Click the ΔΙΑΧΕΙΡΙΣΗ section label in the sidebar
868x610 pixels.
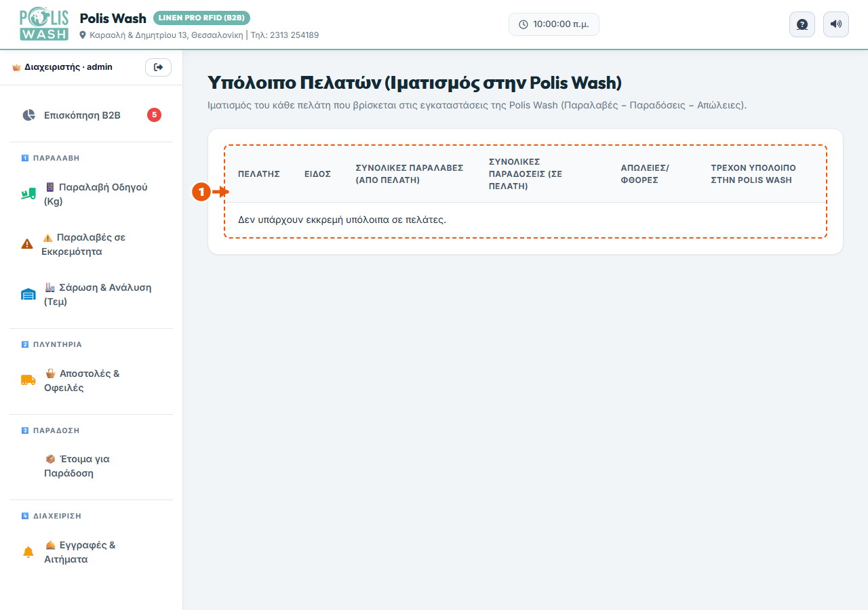[57, 516]
